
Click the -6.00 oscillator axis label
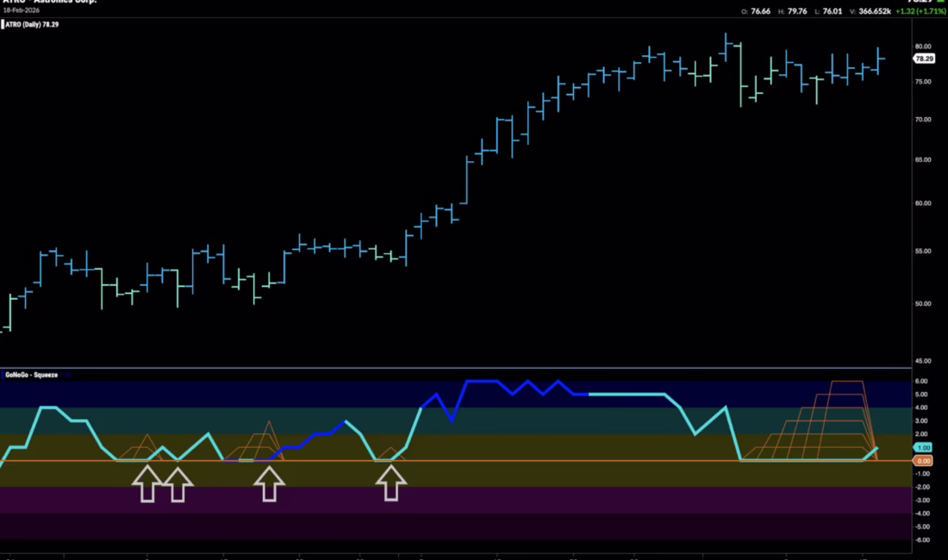(921, 539)
